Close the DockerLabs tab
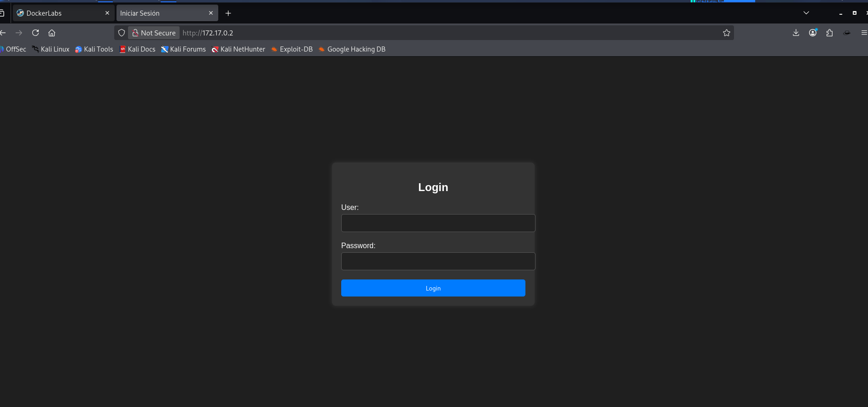This screenshot has height=407, width=868. click(x=107, y=13)
